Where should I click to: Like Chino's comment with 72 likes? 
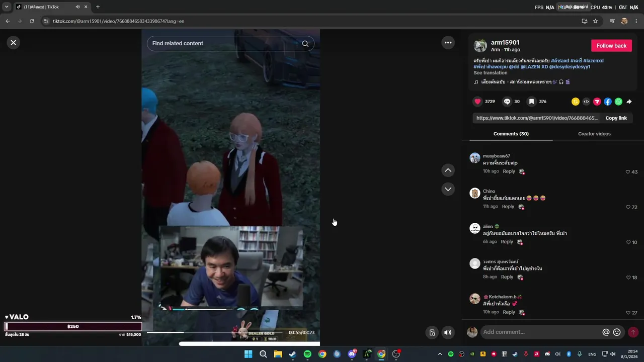click(x=628, y=207)
